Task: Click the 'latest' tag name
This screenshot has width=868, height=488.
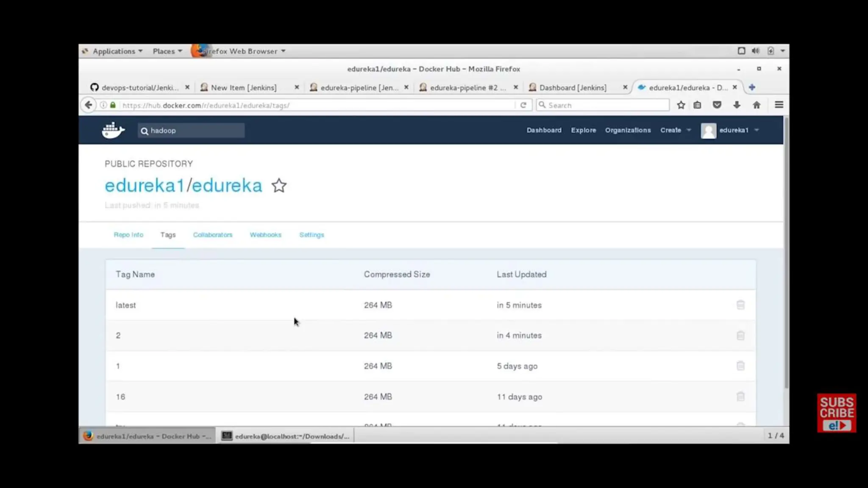Action: click(x=126, y=305)
